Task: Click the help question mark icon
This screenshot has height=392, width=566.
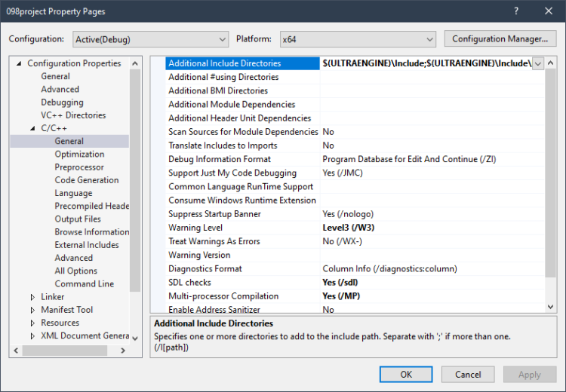Action: (516, 11)
